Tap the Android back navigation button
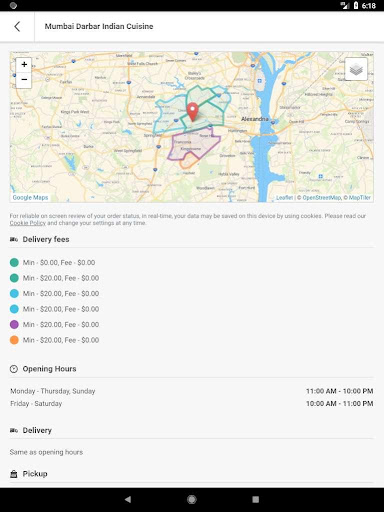The width and height of the screenshot is (384, 512). 128,499
